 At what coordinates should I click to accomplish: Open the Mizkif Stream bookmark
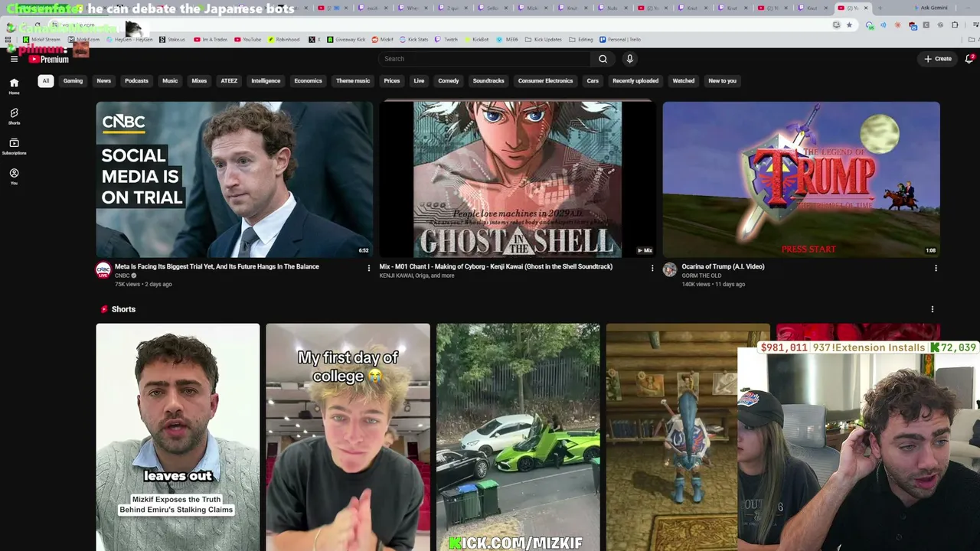pyautogui.click(x=41, y=39)
